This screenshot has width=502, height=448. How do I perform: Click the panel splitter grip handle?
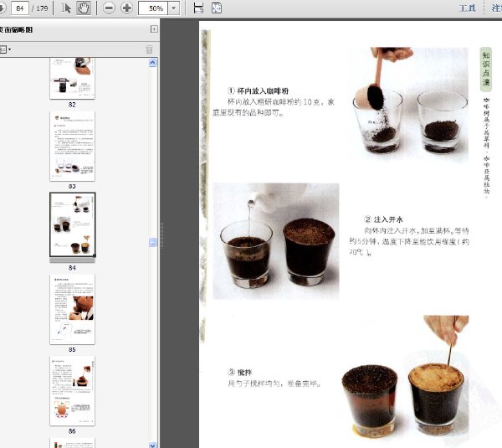(x=161, y=235)
